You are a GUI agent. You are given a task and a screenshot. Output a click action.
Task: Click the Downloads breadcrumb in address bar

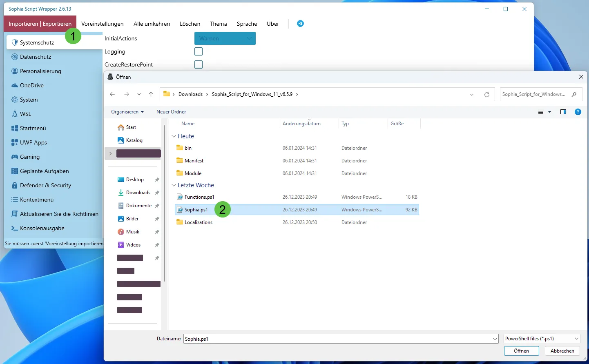tap(190, 94)
